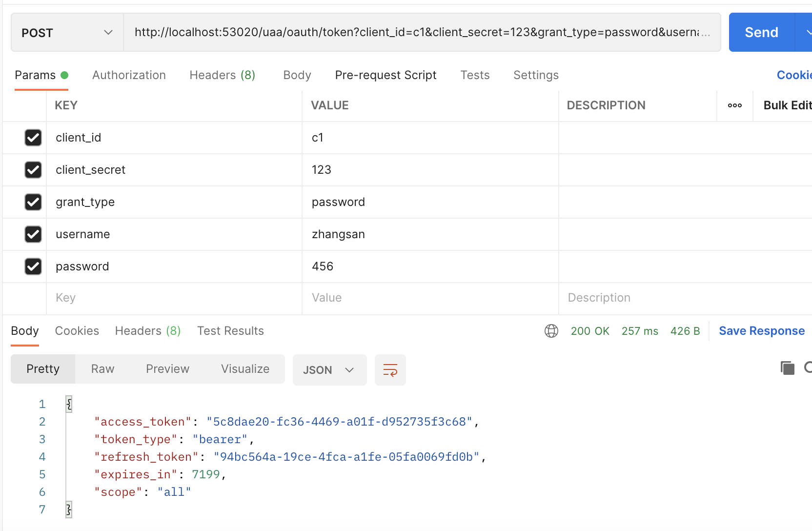Click the empty Description placeholder field
This screenshot has width=812, height=531.
[x=685, y=298]
